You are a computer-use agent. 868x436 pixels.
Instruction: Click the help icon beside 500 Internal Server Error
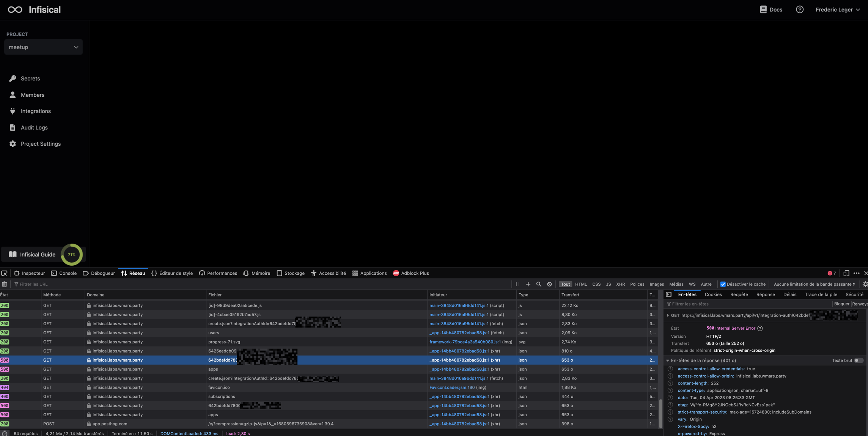coord(760,328)
